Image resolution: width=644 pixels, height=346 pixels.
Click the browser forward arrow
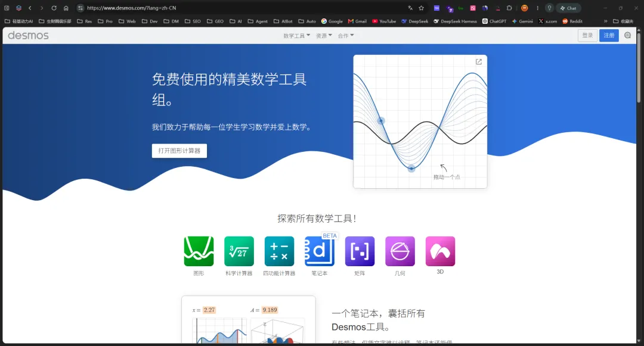[42, 8]
